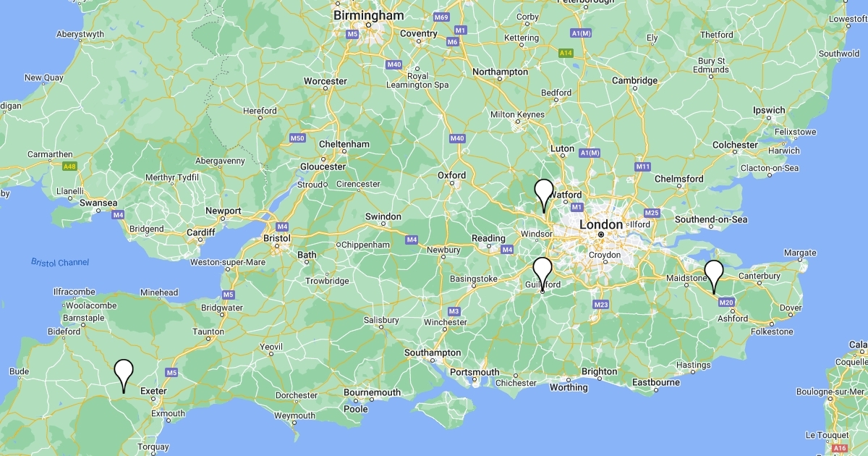Click the London city label
Viewport: 868px width, 456px height.
click(600, 224)
